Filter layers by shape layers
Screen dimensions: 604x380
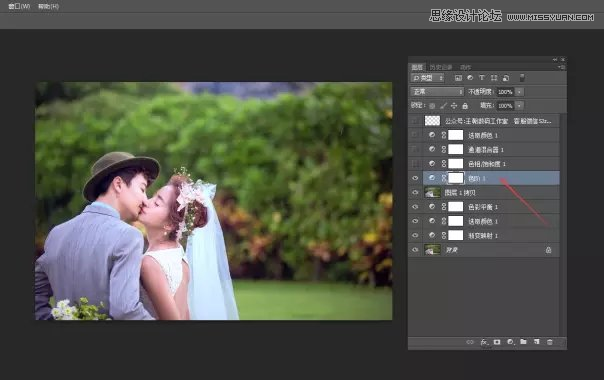click(494, 78)
